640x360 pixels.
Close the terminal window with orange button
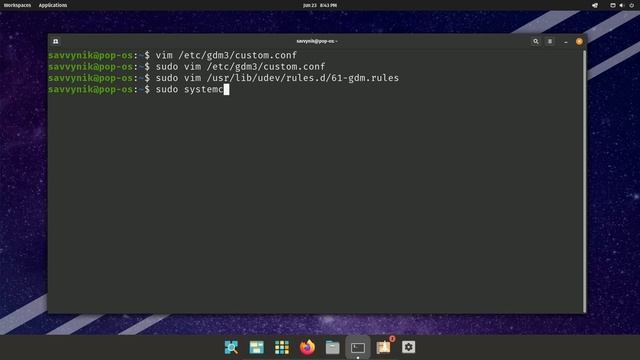point(579,41)
